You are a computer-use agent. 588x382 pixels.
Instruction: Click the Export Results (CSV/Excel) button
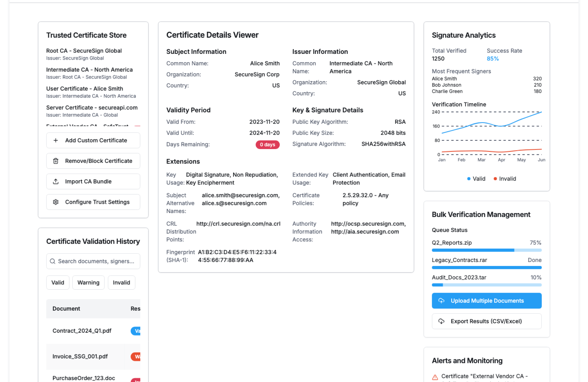click(486, 321)
